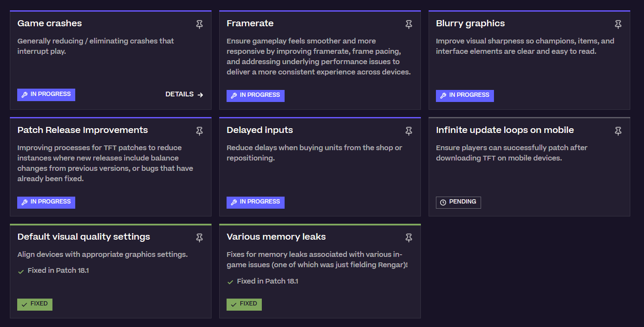The width and height of the screenshot is (644, 327).
Task: Click In Progress badge under Delayed inputs
Action: pos(255,202)
